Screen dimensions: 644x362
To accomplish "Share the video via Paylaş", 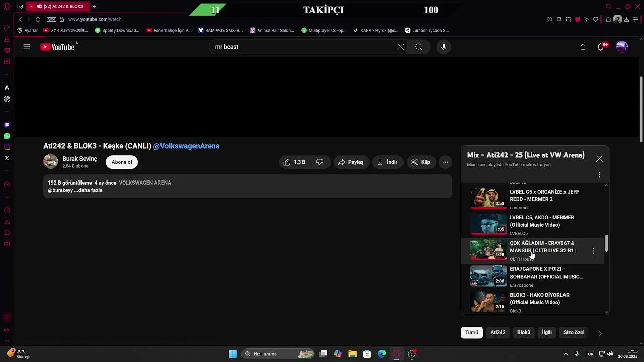I will click(350, 162).
